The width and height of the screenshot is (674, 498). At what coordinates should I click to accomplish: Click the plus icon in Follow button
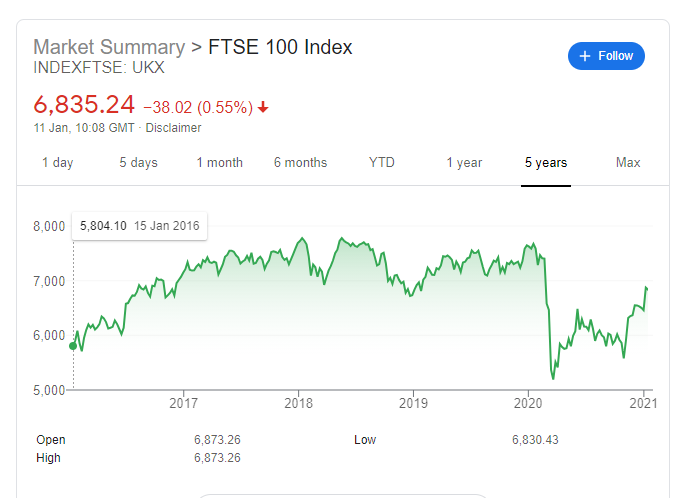click(585, 56)
